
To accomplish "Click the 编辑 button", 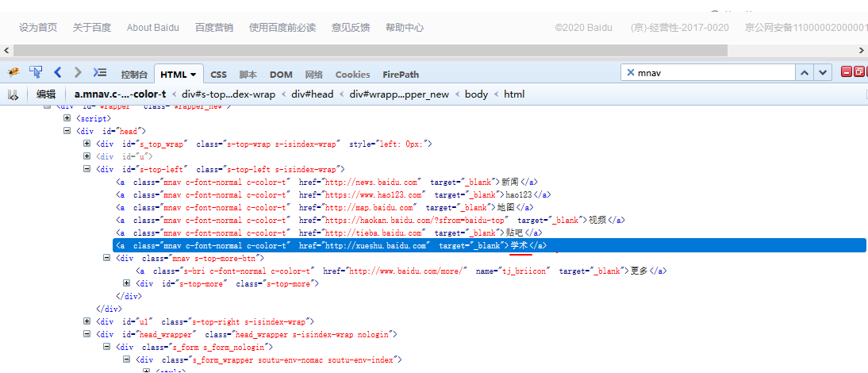I will point(46,94).
